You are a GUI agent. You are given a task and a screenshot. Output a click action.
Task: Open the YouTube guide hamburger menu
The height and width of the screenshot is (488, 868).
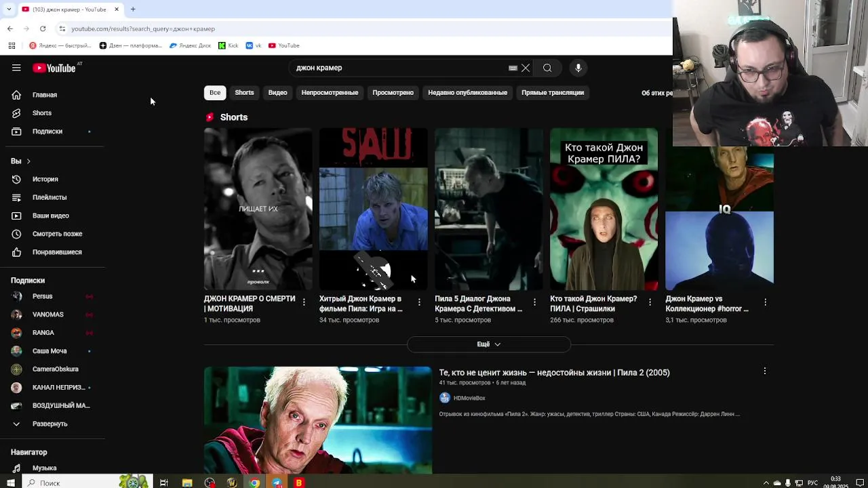16,68
